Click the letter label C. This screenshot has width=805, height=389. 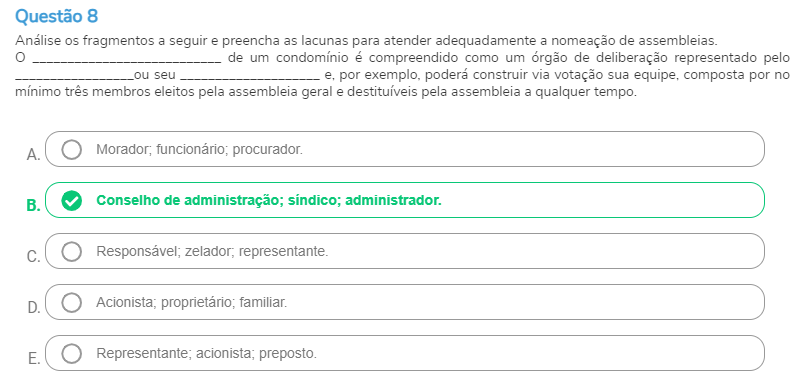point(33,256)
